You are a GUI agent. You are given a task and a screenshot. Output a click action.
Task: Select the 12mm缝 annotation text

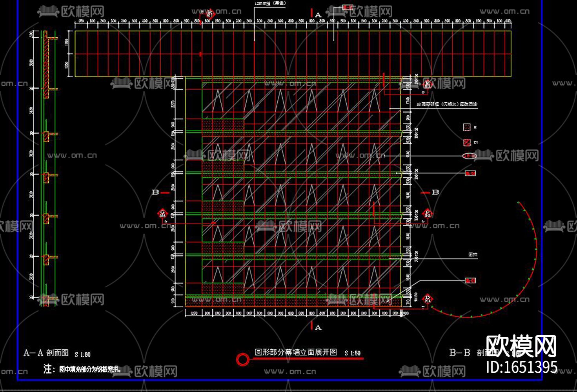(270, 3)
